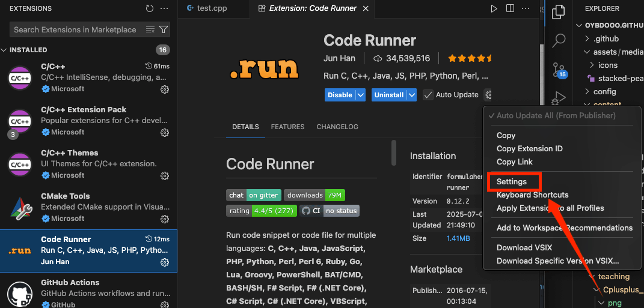Screen dimensions: 644x308
Task: Switch to the CHANGELOG tab
Action: click(337, 127)
